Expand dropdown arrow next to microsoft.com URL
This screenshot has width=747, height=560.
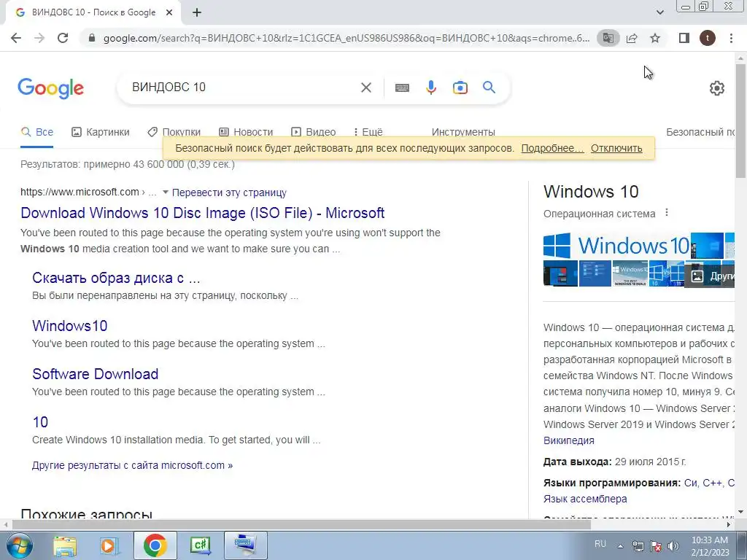coord(166,192)
